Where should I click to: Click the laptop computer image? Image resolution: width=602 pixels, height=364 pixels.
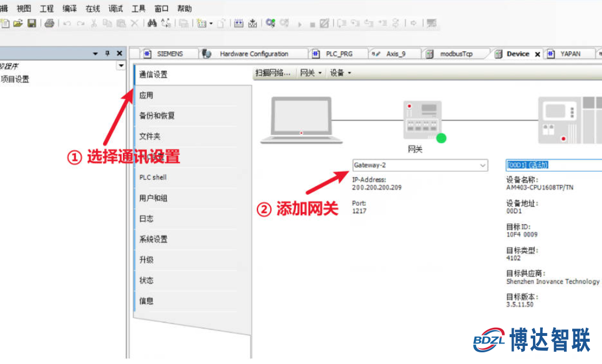[301, 120]
